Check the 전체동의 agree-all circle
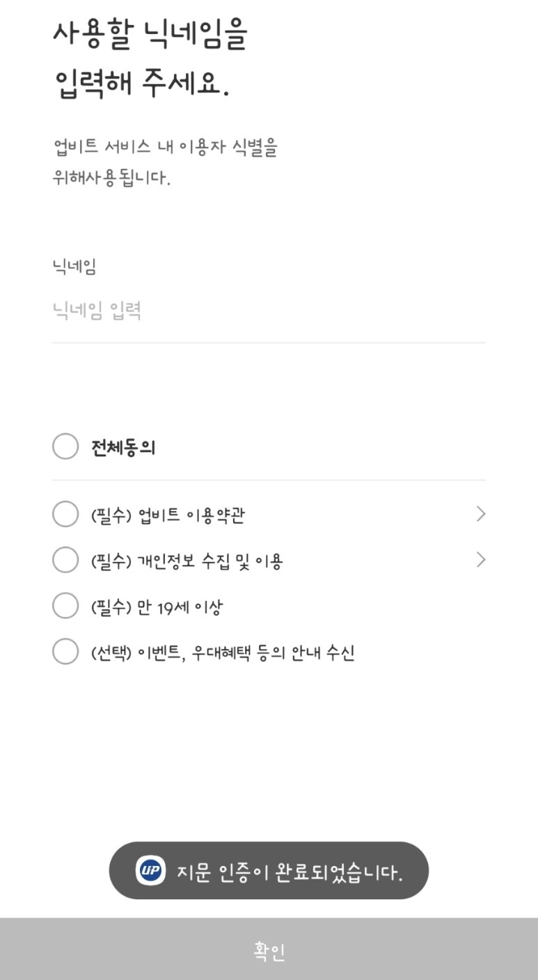538x980 pixels. coord(65,447)
